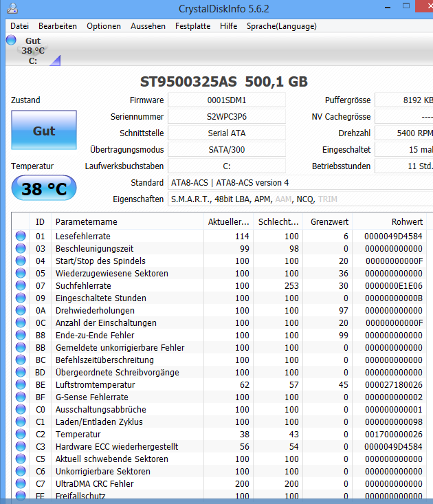Click status orb for Laden/Entladen Zyklus
Image resolution: width=433 pixels, height=504 pixels.
click(x=21, y=421)
